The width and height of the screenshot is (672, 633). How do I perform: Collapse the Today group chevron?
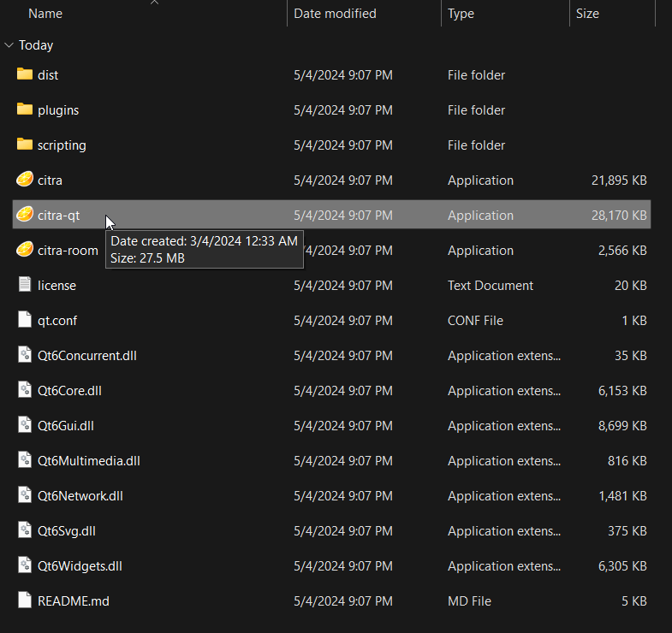9,45
